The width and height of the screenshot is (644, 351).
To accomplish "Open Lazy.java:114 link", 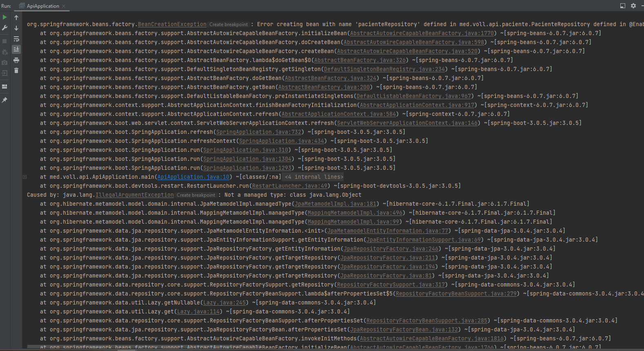I will tap(198, 312).
